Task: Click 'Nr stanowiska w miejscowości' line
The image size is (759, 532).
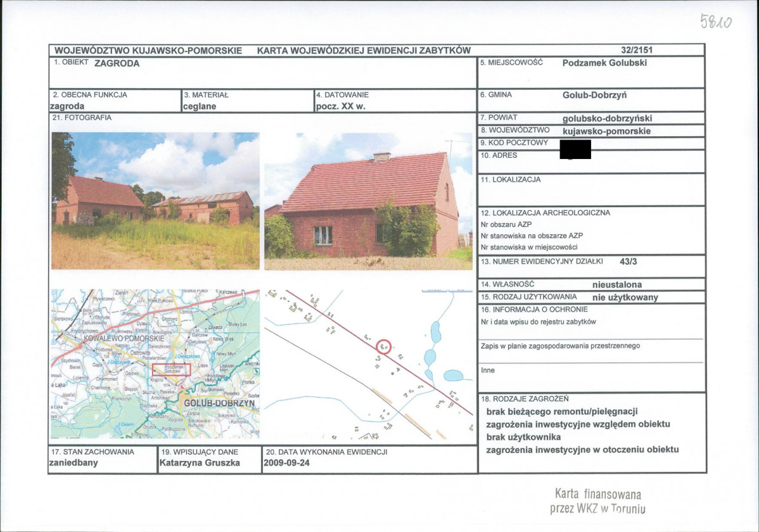Action: tap(529, 247)
